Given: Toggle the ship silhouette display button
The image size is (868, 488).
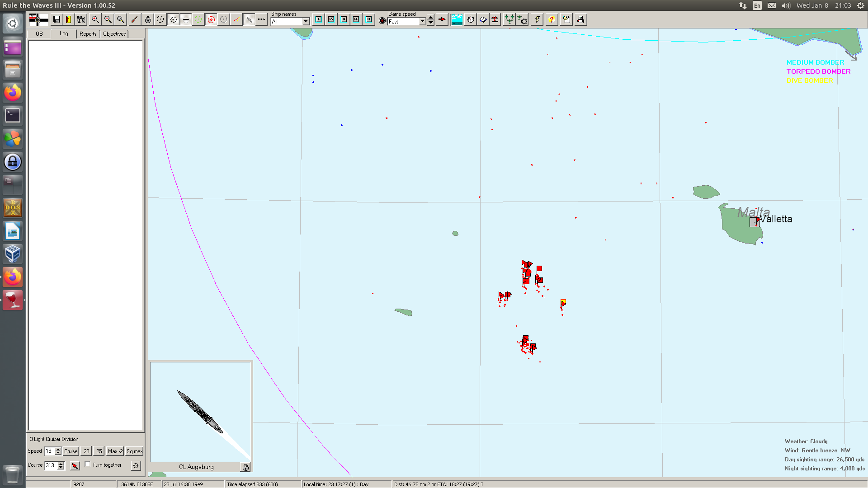Looking at the screenshot, I should (x=186, y=19).
